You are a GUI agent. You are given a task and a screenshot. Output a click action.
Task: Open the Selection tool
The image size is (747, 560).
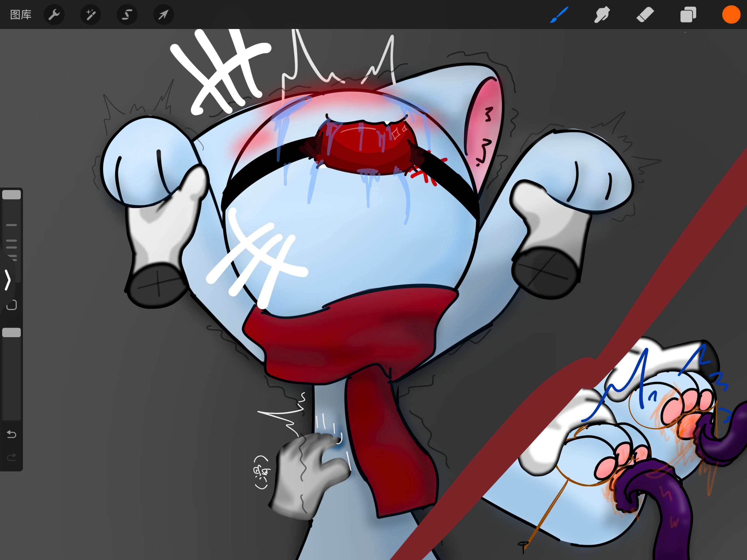tap(127, 14)
